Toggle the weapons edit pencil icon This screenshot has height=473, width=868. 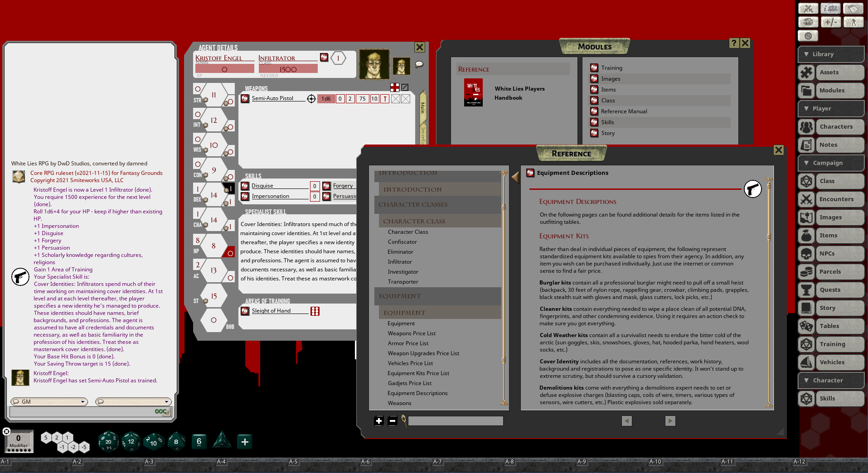[405, 87]
